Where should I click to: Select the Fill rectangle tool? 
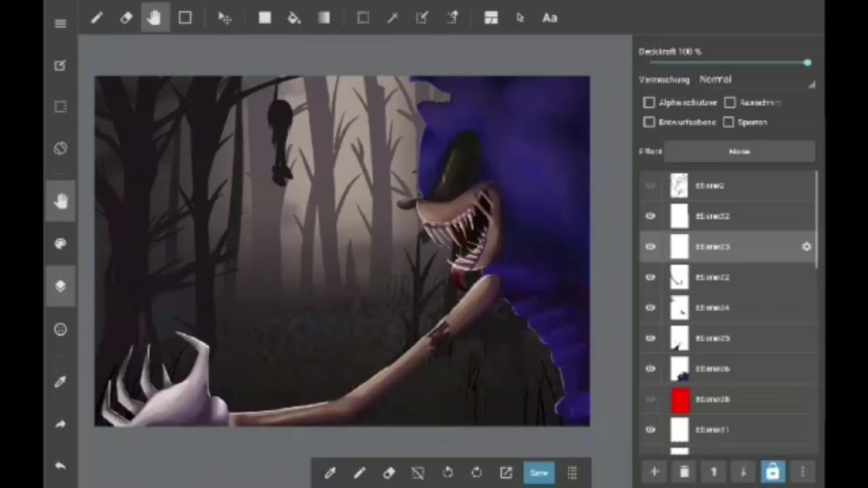264,18
